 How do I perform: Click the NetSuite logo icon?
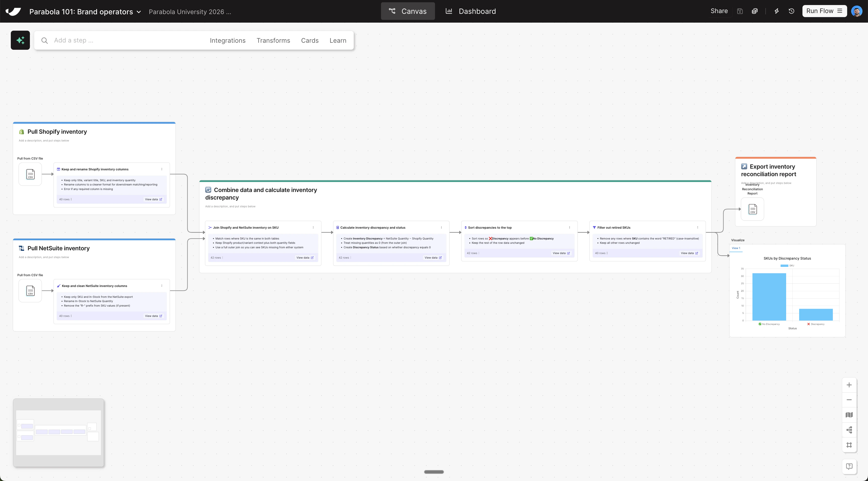(x=22, y=249)
